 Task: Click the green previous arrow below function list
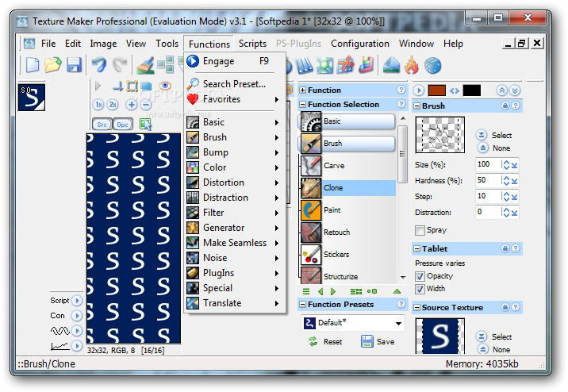[x=320, y=291]
